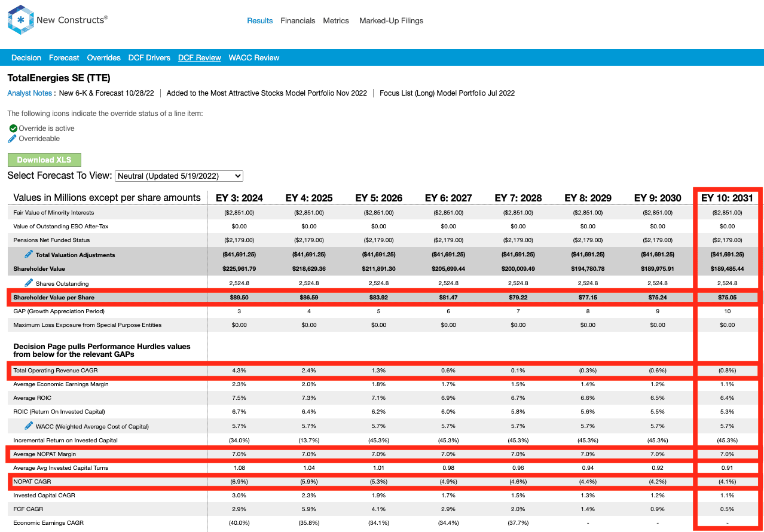The width and height of the screenshot is (764, 532).
Task: Select the DCF Review sub-tab
Action: pyautogui.click(x=200, y=58)
